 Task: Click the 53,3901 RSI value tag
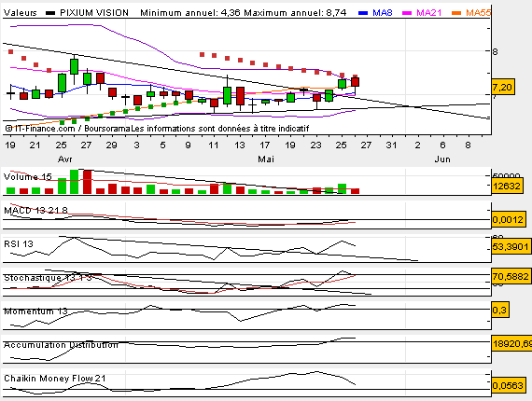[511, 246]
